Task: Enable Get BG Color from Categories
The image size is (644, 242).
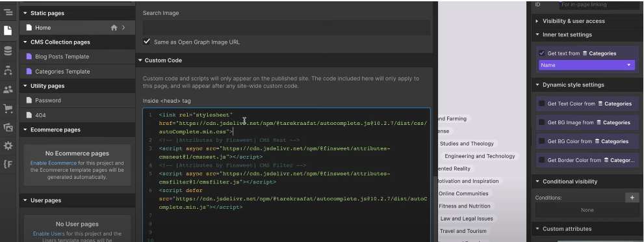Action: [542, 141]
